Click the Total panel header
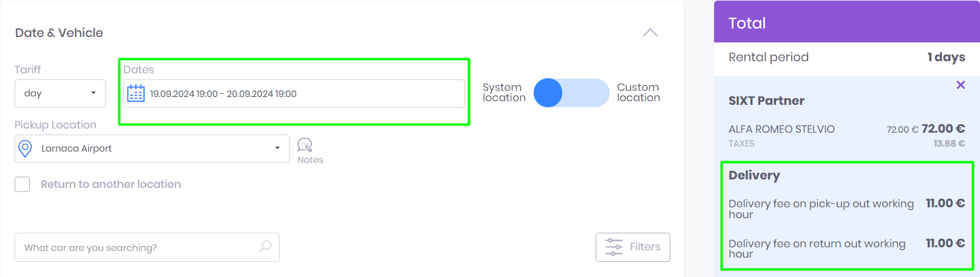This screenshot has width=980, height=277. pos(846,23)
